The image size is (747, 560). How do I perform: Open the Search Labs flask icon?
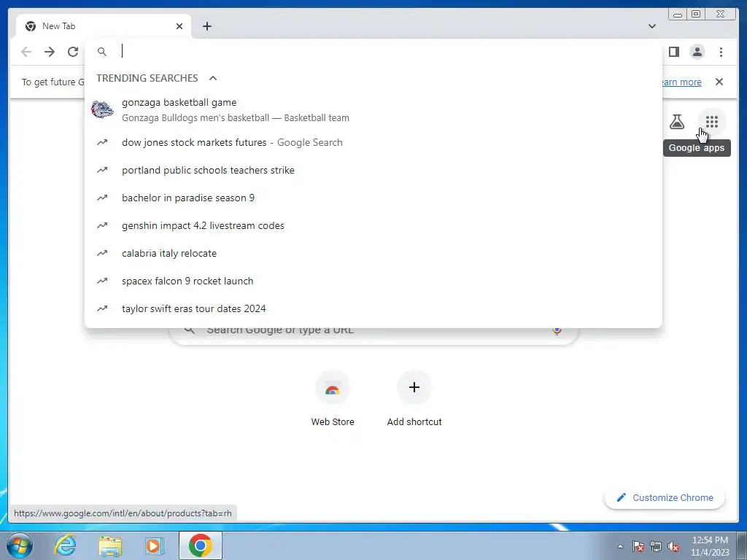(676, 122)
